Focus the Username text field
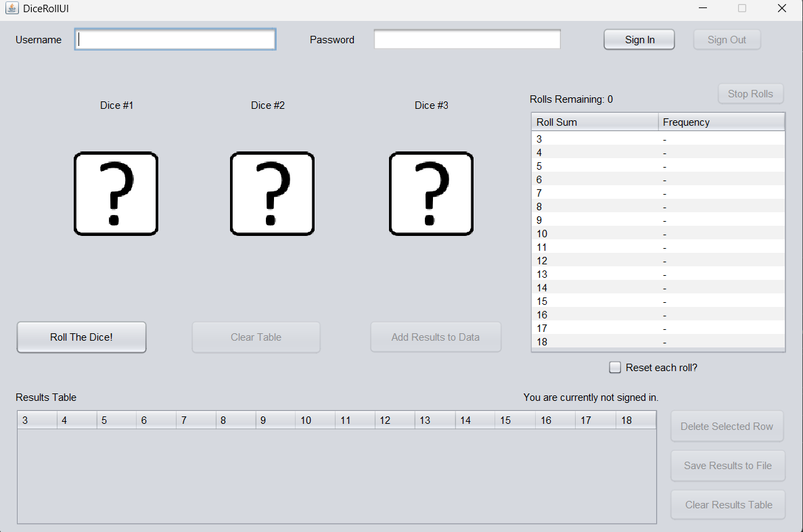The image size is (803, 532). click(x=175, y=40)
